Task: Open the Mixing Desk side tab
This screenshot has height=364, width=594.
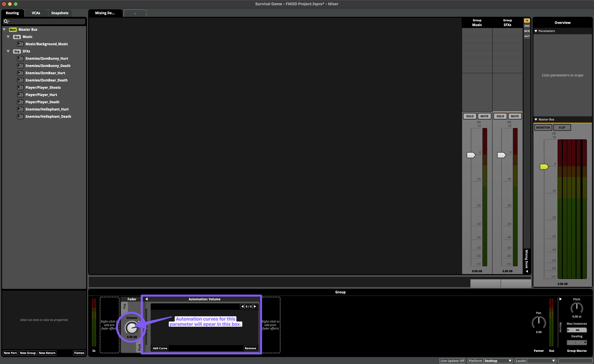Action: 527,260
